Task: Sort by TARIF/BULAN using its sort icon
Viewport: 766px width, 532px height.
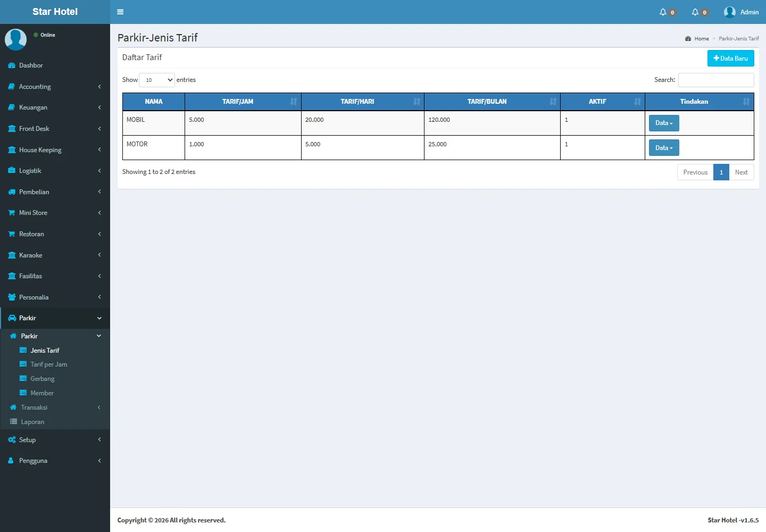Action: pyautogui.click(x=553, y=102)
